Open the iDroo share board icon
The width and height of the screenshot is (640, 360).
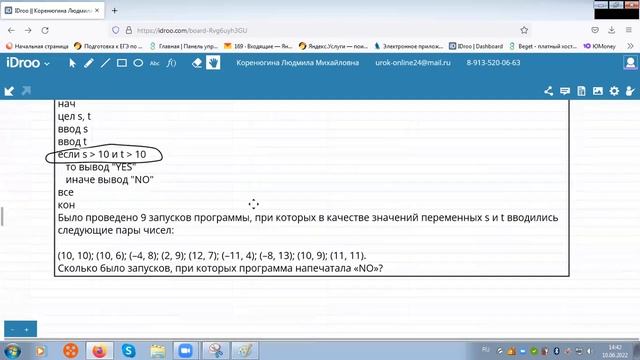(x=549, y=91)
